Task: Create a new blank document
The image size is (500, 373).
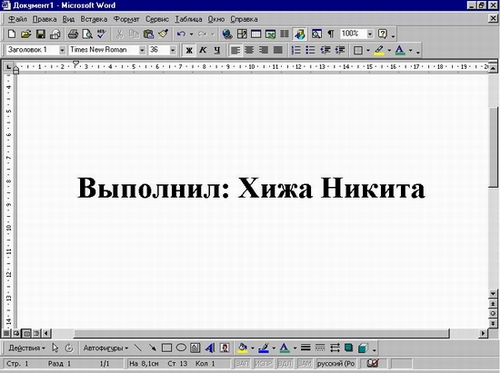Action: pos(11,34)
